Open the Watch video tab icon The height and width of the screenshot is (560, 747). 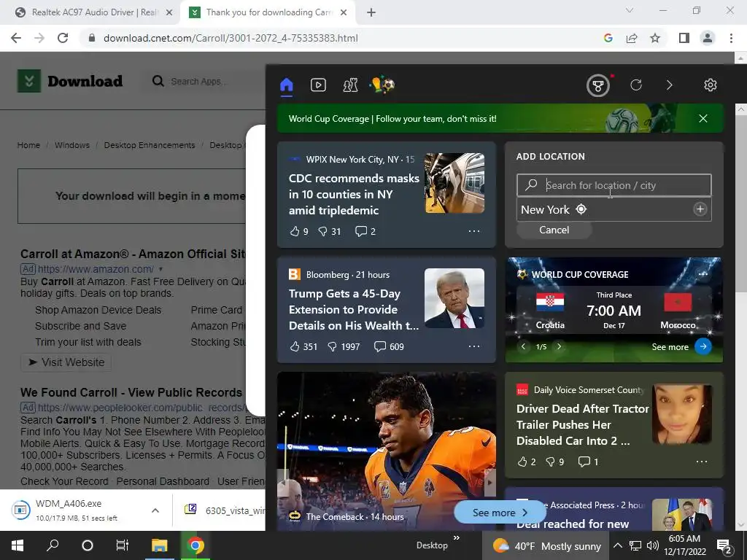318,85
